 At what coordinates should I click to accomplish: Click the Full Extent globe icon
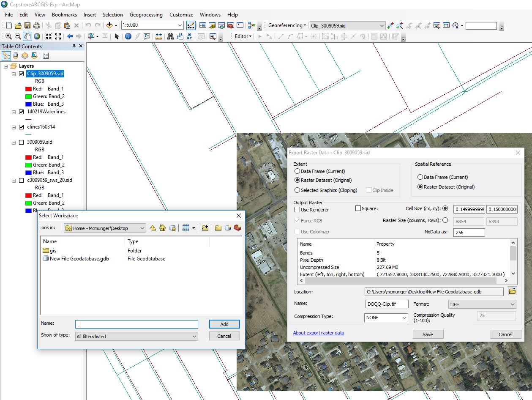tap(37, 36)
